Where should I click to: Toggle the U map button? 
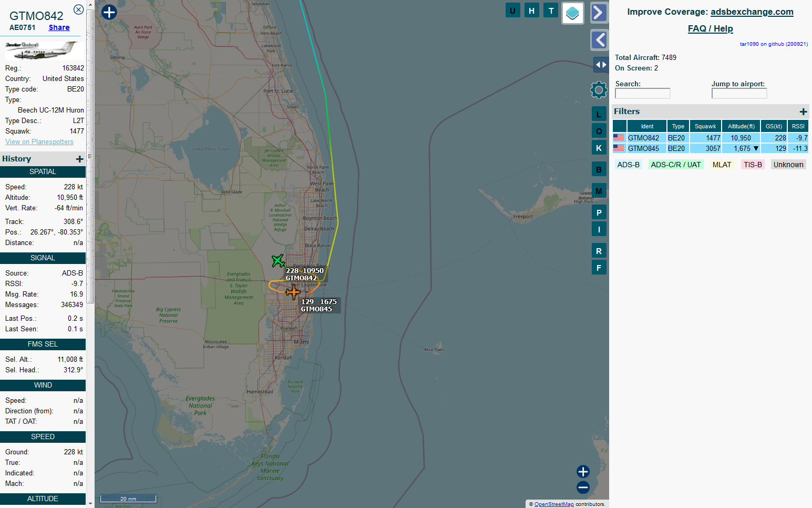click(512, 11)
